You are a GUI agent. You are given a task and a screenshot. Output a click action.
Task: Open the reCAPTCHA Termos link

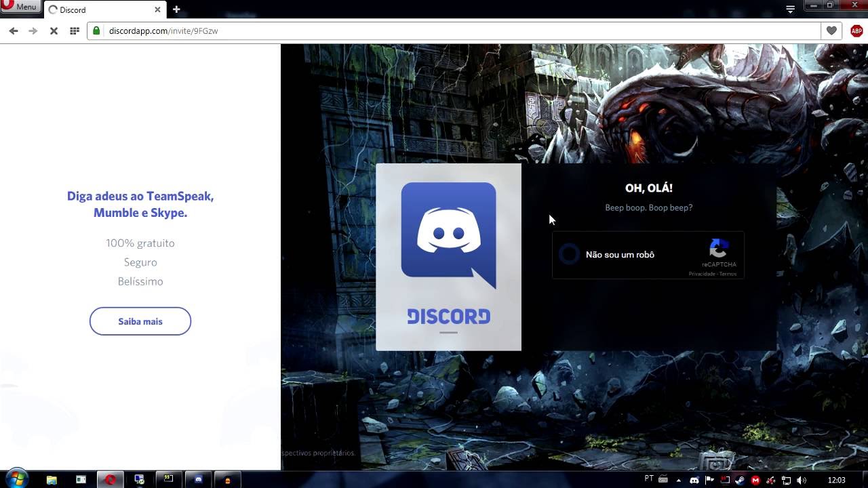click(x=728, y=274)
